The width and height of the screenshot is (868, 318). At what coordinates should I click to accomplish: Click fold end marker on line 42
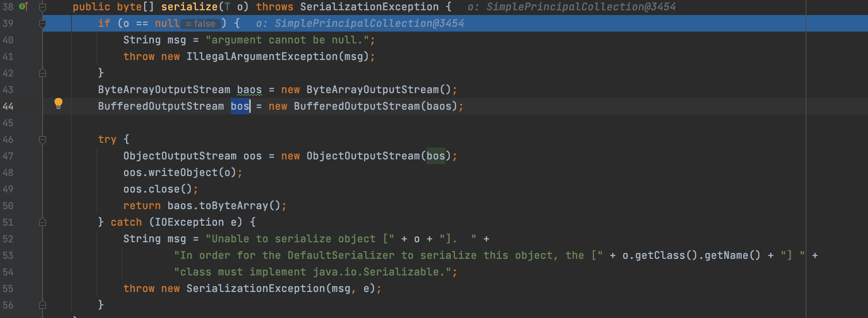pyautogui.click(x=43, y=73)
